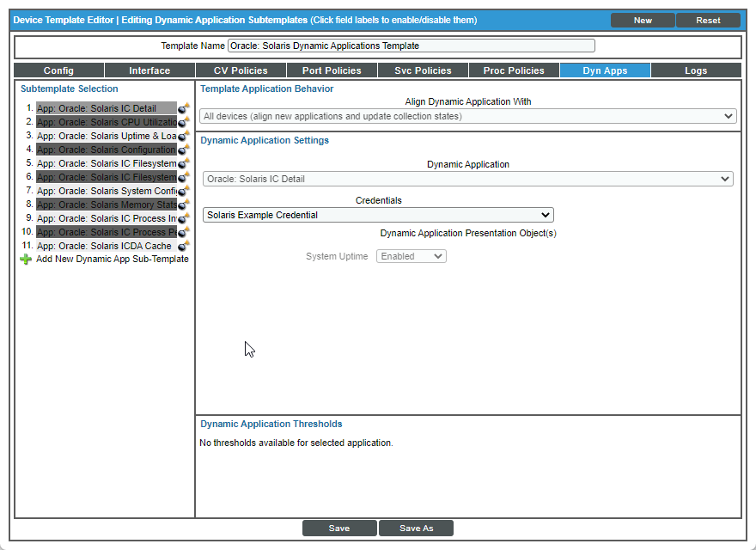Click bomb icon on row 5 IC Filesystem

pos(183,163)
